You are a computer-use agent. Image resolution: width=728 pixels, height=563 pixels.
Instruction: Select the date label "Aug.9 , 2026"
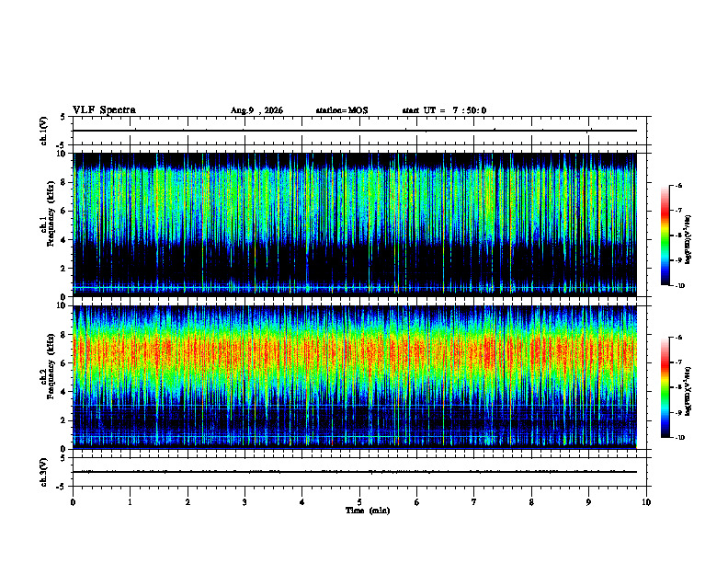point(256,110)
